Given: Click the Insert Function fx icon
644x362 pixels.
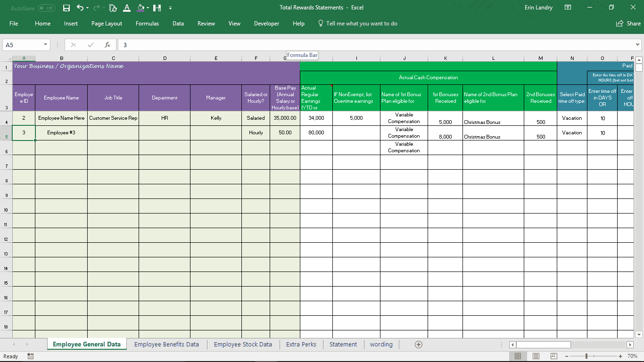Looking at the screenshot, I should point(107,45).
